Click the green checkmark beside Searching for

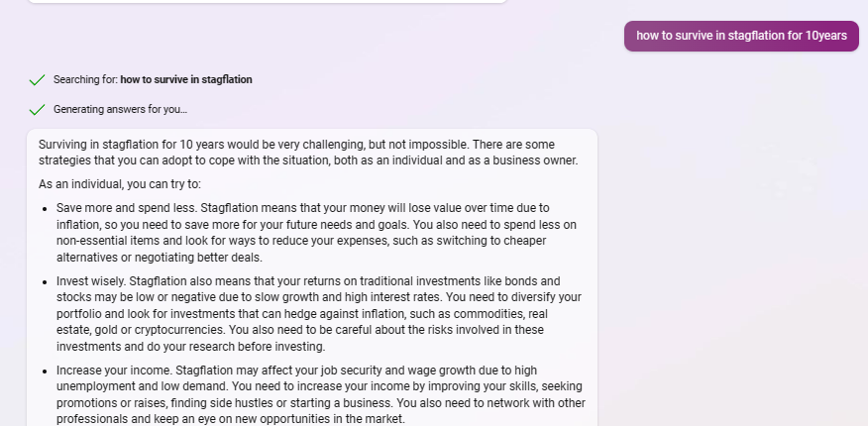tap(38, 79)
